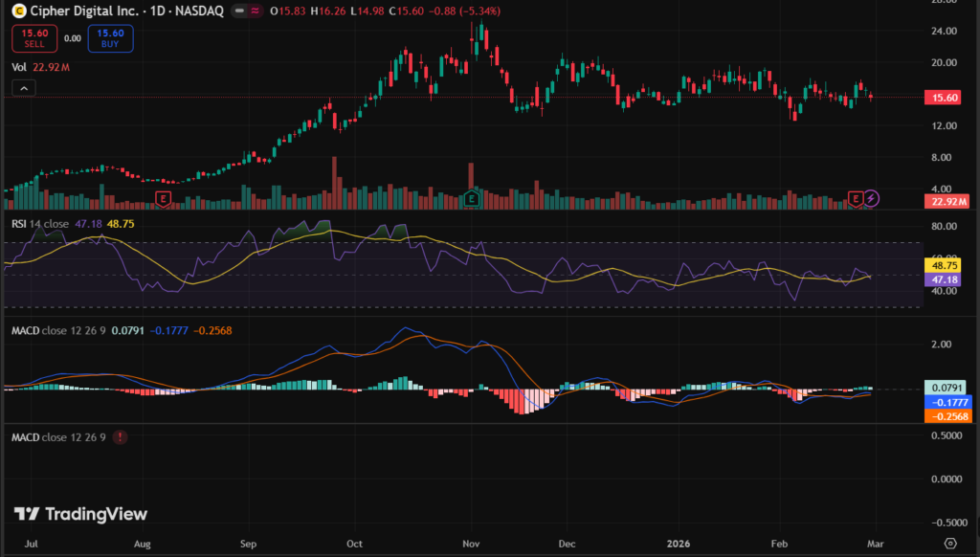
Task: Select the first MACD close 12 26 9 legend
Action: point(57,330)
